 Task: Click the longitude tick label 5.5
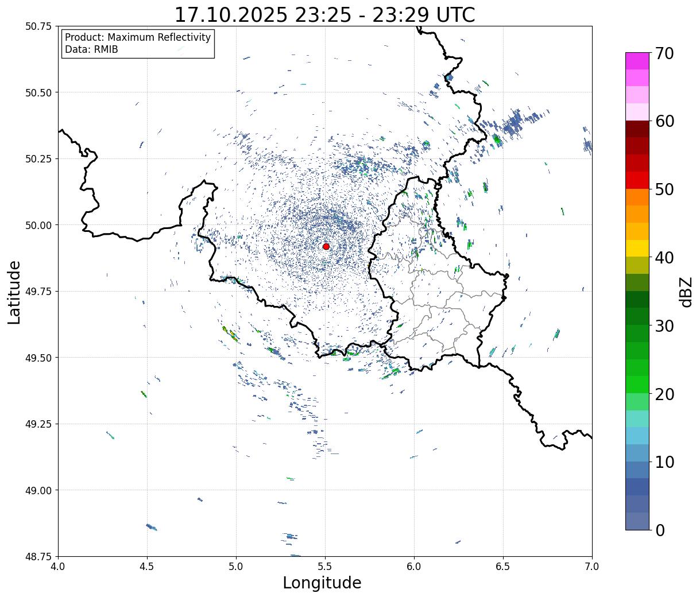coord(325,567)
